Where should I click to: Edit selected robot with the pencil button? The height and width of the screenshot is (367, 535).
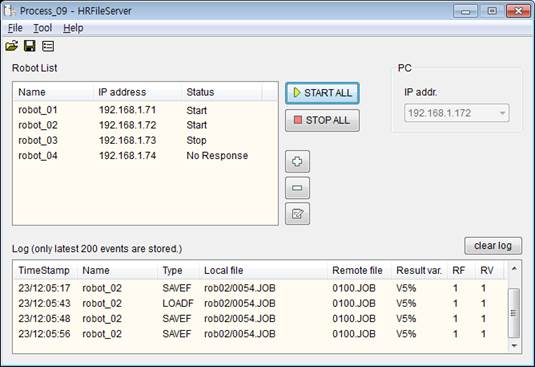point(297,214)
